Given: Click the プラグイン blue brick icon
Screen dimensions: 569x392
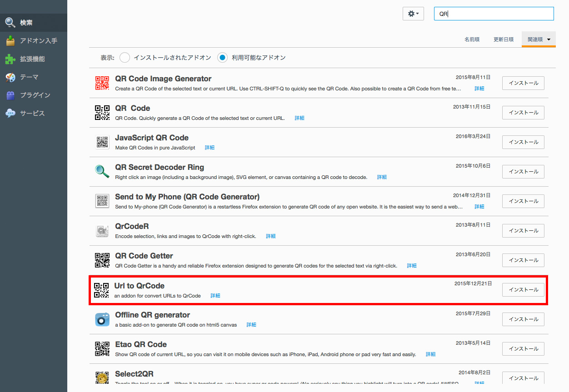Looking at the screenshot, I should coord(10,95).
